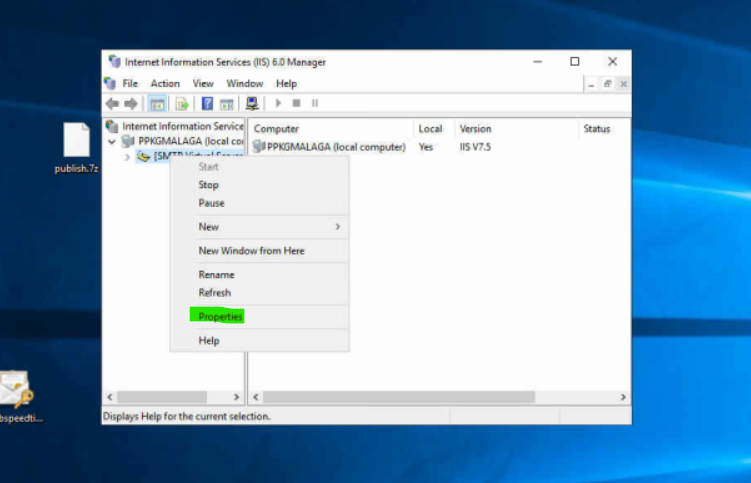Click the blue Help toolbar icon
Viewport: 751px width, 483px height.
[207, 103]
